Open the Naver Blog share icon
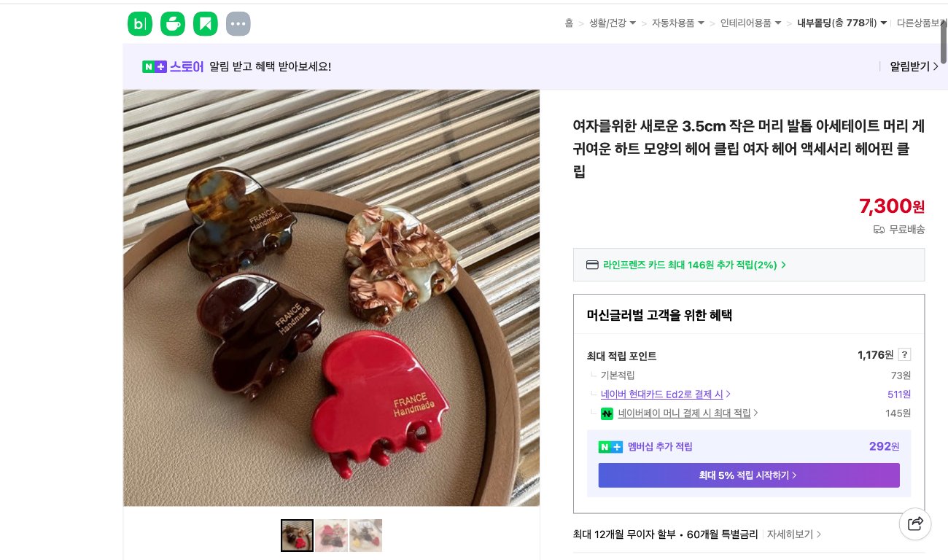Screen dimensions: 948x560 tap(139, 23)
